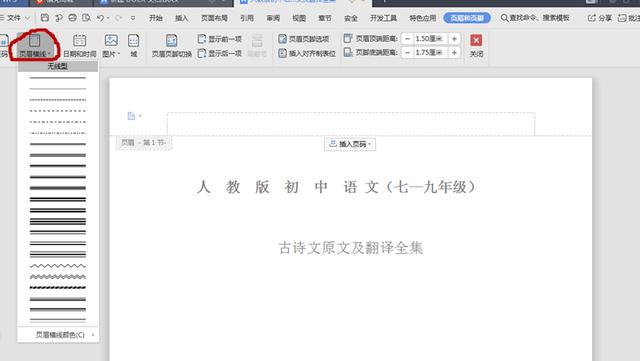Choose the fine dotted line style
Image resolution: width=640 pixels, height=361 pixels.
tap(58, 100)
